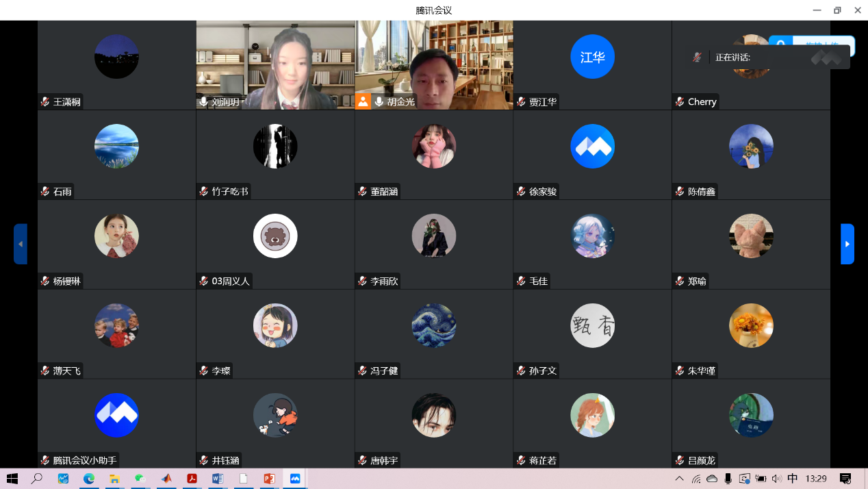Open the notification center in the taskbar
The width and height of the screenshot is (868, 489).
[x=845, y=479]
